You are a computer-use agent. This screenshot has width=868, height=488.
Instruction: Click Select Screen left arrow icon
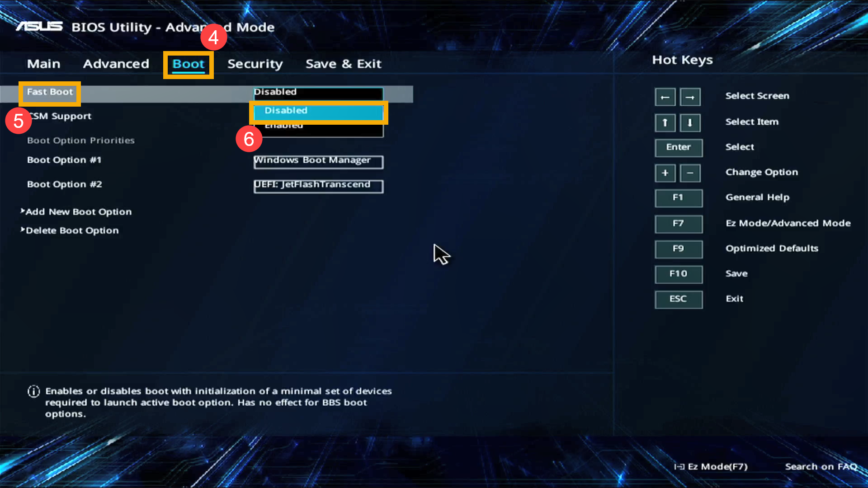coord(665,97)
